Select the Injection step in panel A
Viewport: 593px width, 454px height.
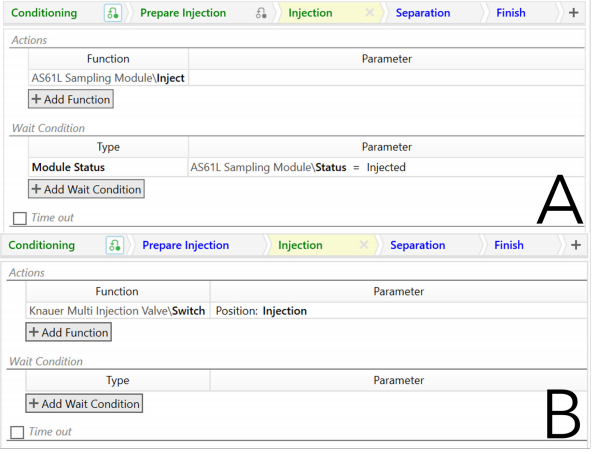(x=310, y=13)
